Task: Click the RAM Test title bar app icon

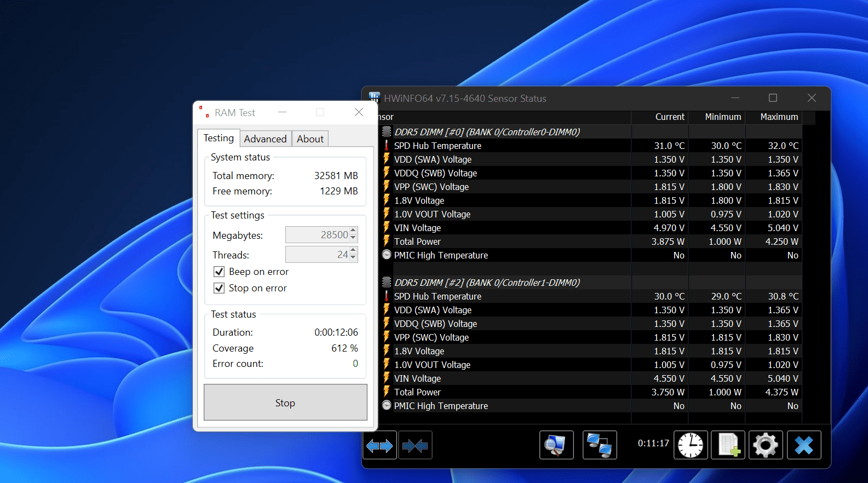Action: pos(204,112)
